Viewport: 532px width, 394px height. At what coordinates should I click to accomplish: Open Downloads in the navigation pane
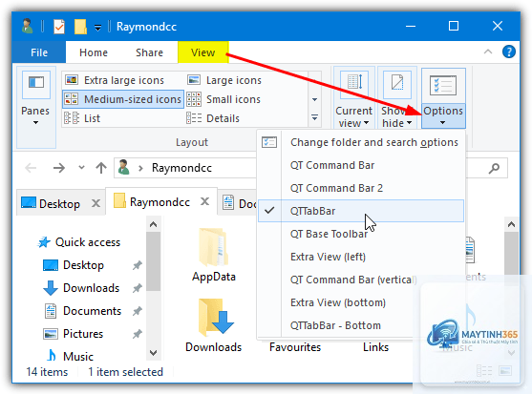tap(81, 288)
